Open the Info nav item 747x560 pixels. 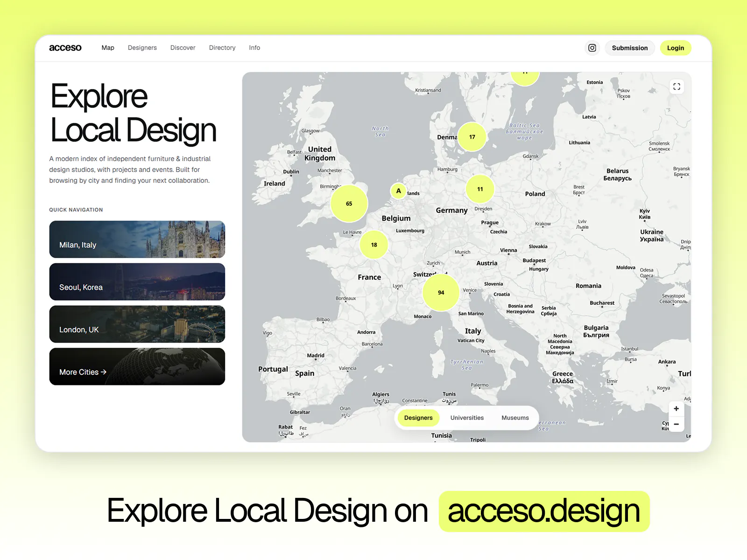point(254,48)
